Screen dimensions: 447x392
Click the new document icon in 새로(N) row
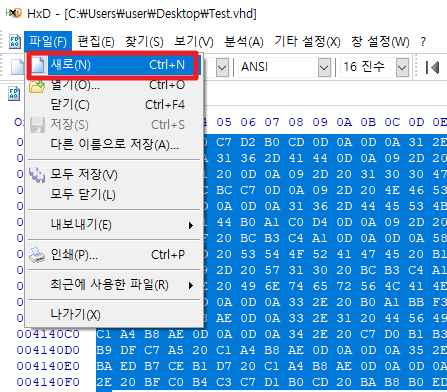click(x=38, y=65)
